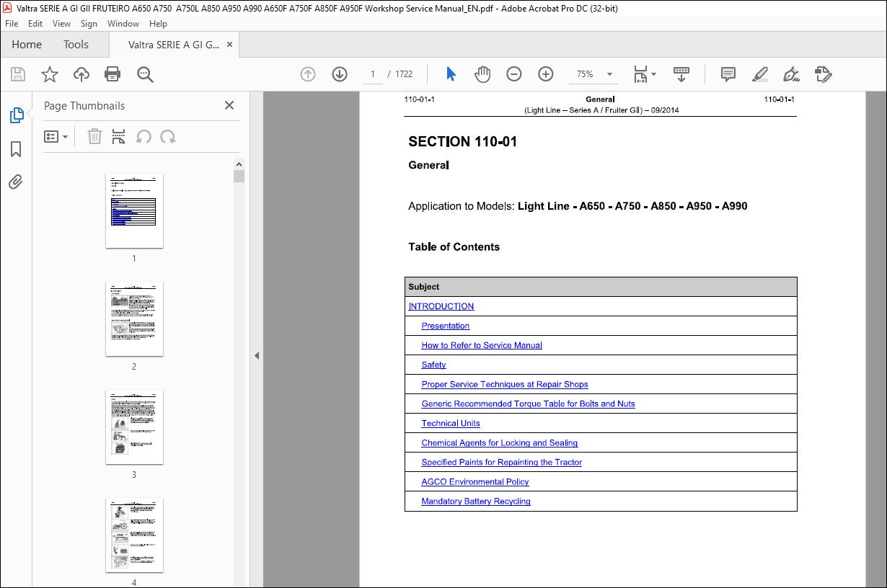This screenshot has width=887, height=588.
Task: Open Mandatory Battery Recycling link
Action: [x=476, y=501]
